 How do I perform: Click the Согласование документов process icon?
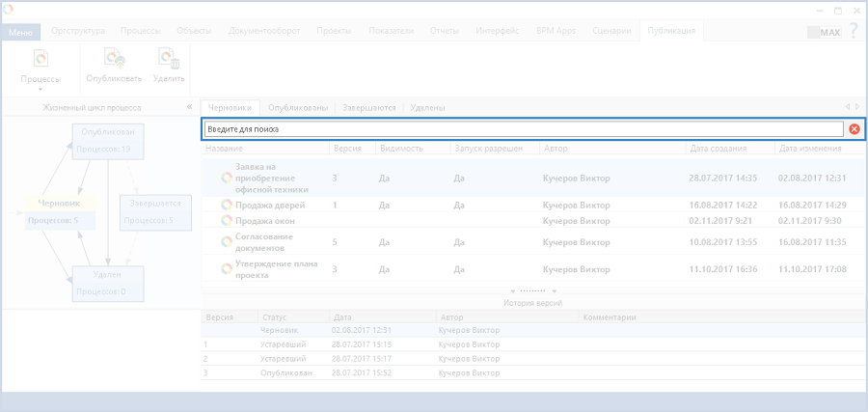(227, 242)
